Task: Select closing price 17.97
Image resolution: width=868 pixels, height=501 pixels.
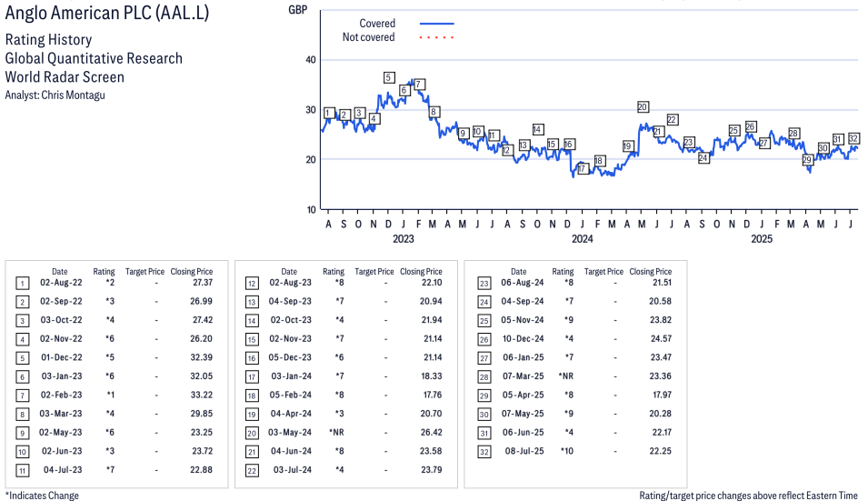Action: coord(661,395)
